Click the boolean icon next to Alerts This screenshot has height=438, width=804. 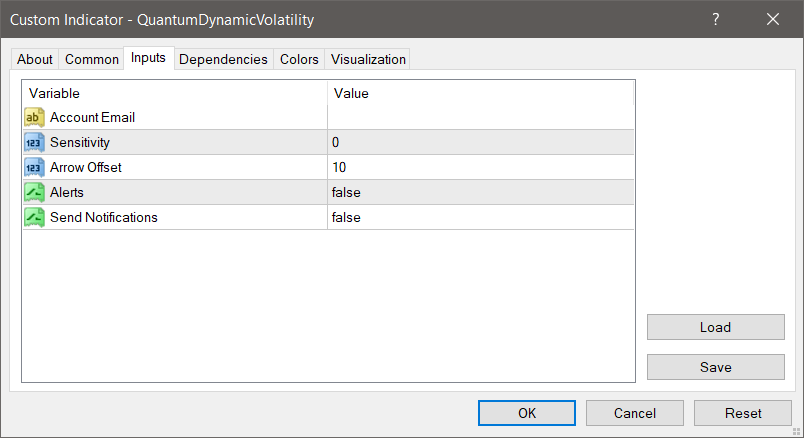(34, 192)
